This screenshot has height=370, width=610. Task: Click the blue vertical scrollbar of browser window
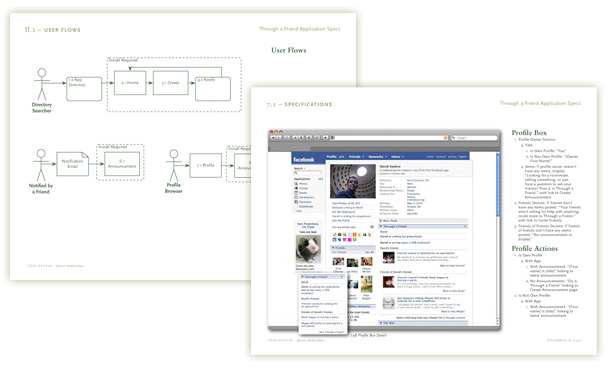[498, 185]
